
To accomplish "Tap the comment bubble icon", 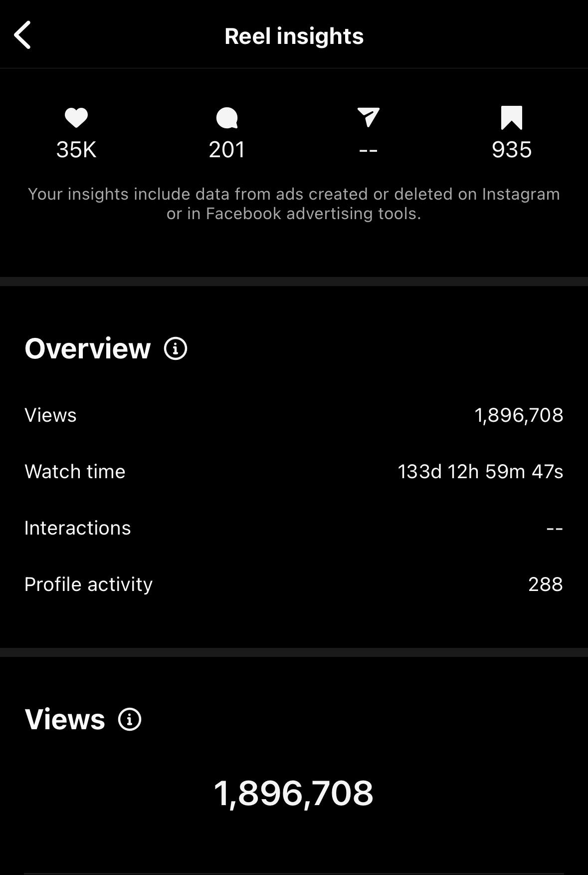I will pyautogui.click(x=227, y=118).
